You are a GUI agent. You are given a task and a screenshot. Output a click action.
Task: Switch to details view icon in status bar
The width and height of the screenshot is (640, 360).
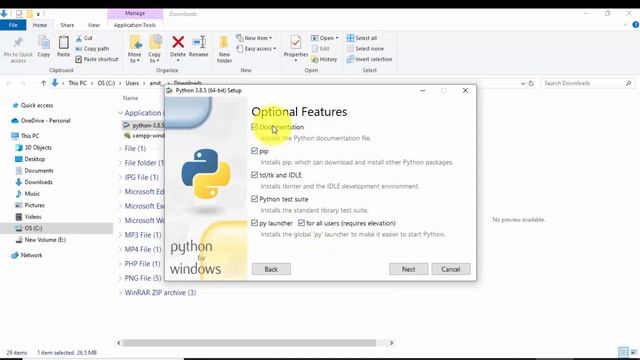pos(623,352)
